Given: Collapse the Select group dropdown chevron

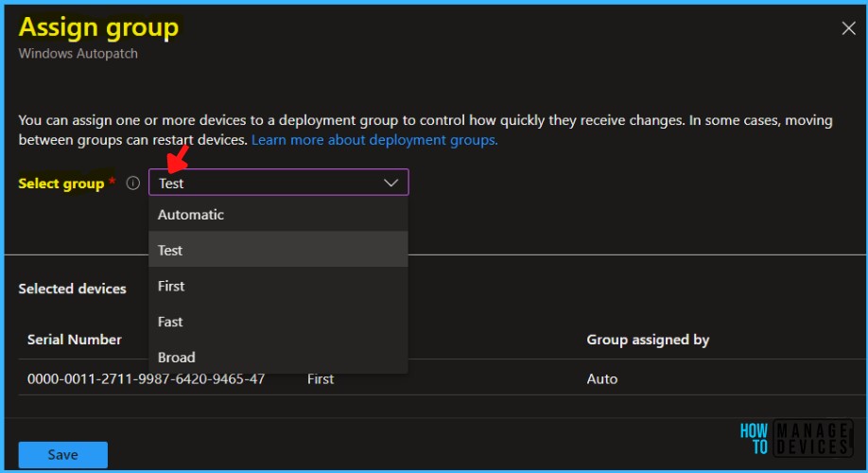Looking at the screenshot, I should (x=391, y=183).
